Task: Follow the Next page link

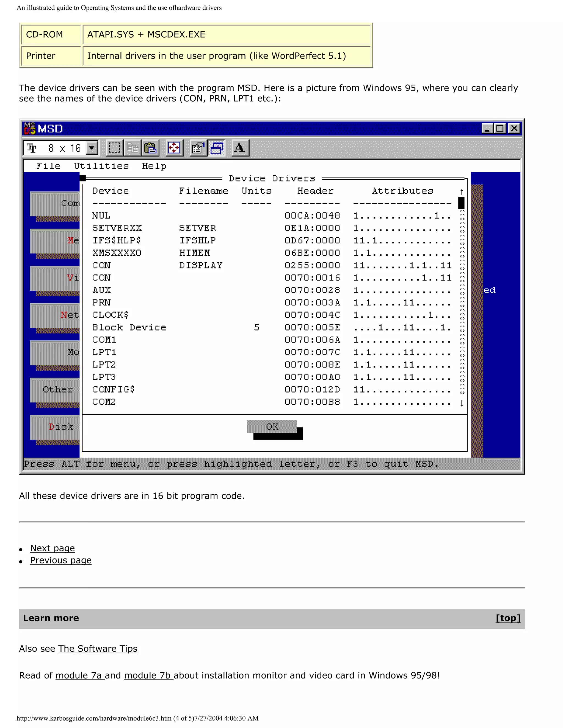Action: (52, 548)
